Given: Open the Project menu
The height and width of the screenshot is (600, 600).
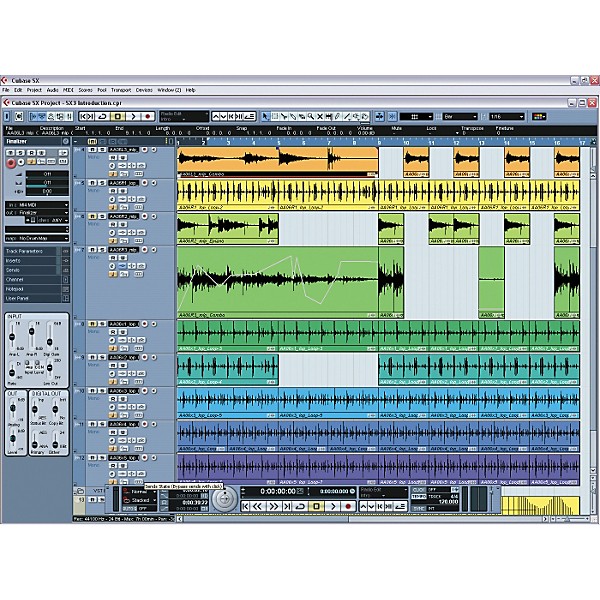Looking at the screenshot, I should (34, 90).
